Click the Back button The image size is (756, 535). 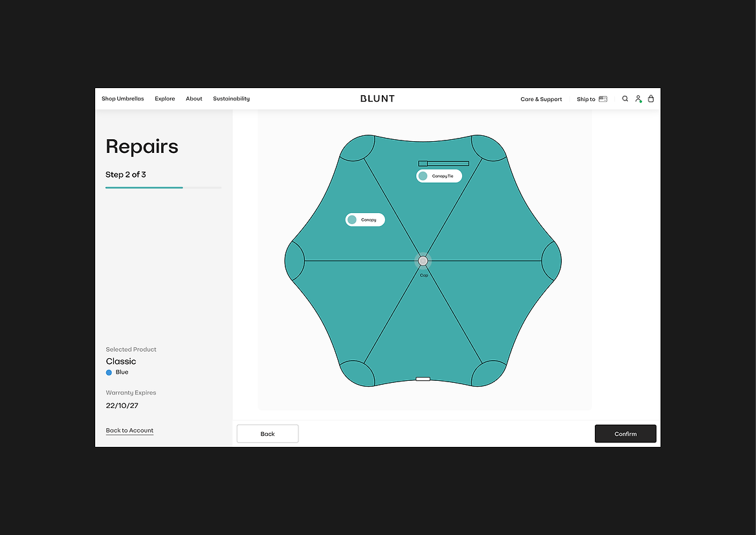[267, 434]
